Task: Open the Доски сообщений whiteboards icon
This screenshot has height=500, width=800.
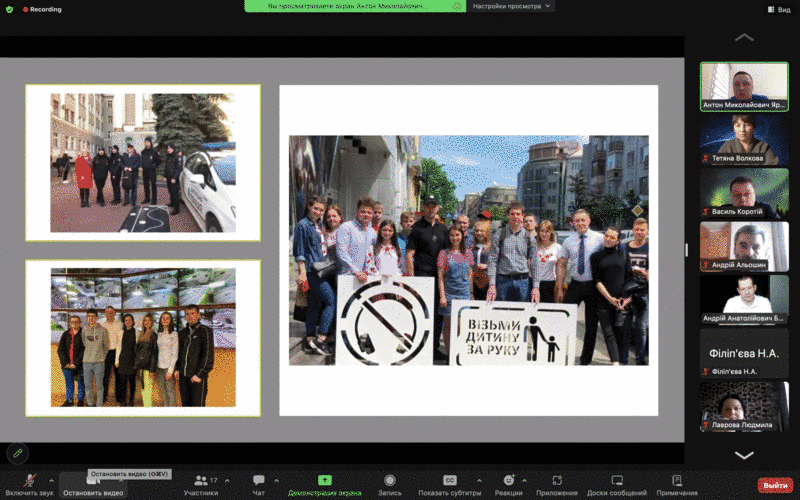Action: pos(617,480)
